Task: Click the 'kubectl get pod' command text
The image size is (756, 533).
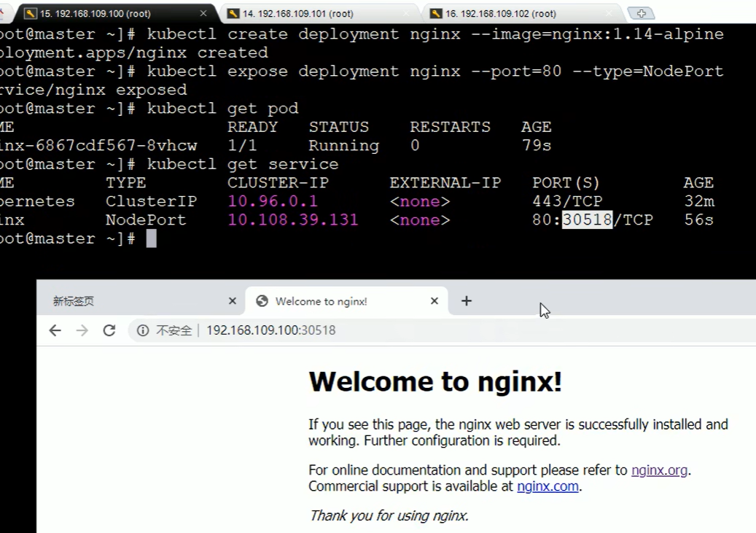Action: click(x=222, y=109)
